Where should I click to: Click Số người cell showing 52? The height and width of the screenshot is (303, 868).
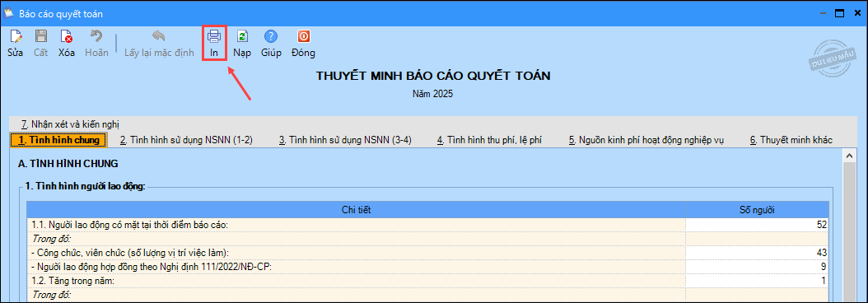click(758, 224)
